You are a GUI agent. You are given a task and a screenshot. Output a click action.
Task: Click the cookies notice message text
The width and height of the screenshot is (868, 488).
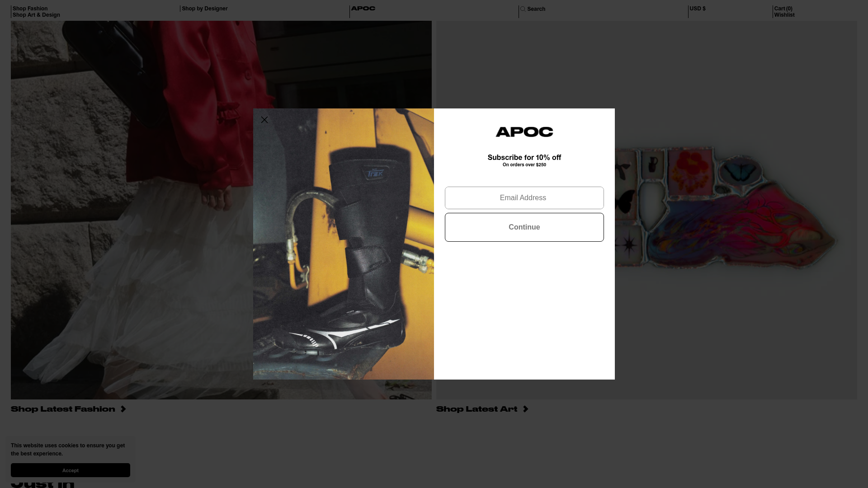(x=68, y=450)
